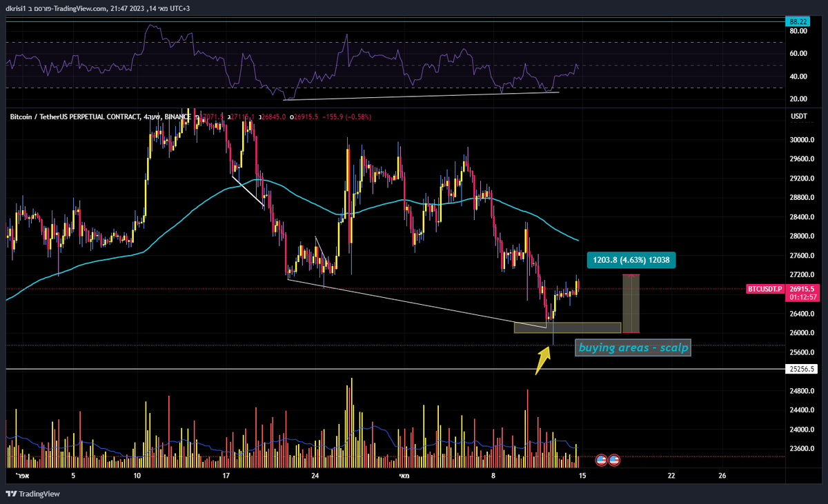The width and height of the screenshot is (828, 504).
Task: Click the 30000.0 price axis level
Action: tap(802, 140)
